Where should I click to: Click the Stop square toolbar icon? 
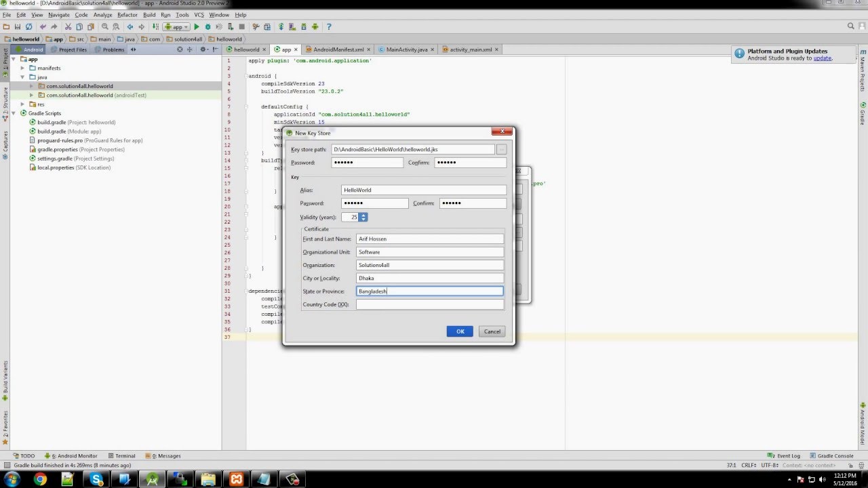coord(242,26)
